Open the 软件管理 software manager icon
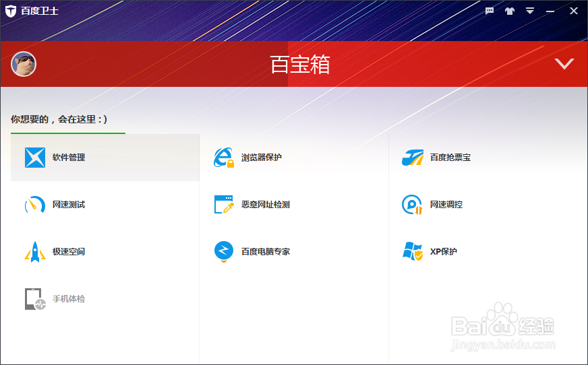The width and height of the screenshot is (588, 365). coord(35,157)
